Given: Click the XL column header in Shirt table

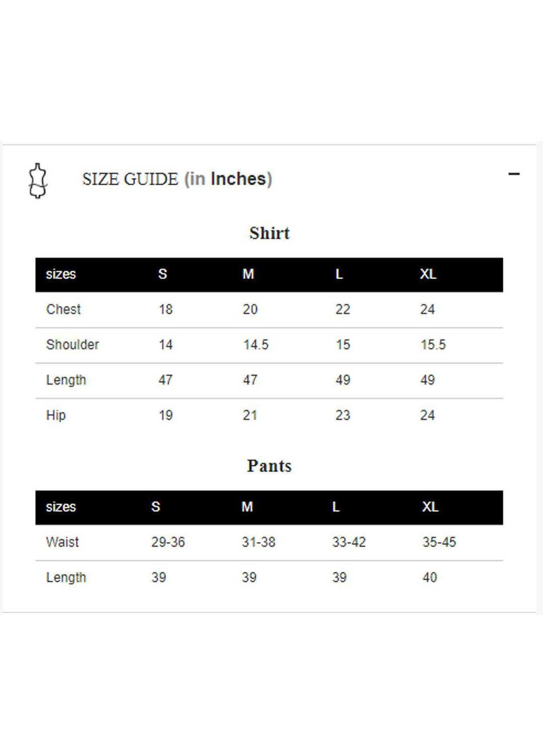Looking at the screenshot, I should (428, 274).
